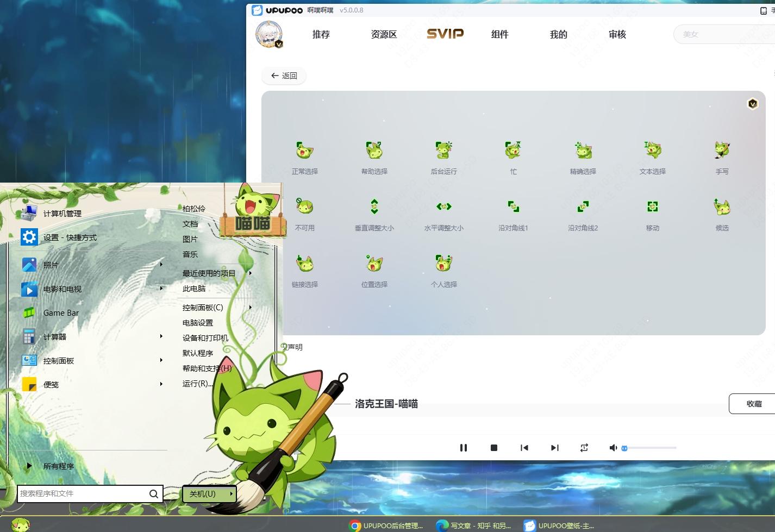Open the Edge 写文章 taskbar item
The image size is (775, 532).
point(474,525)
